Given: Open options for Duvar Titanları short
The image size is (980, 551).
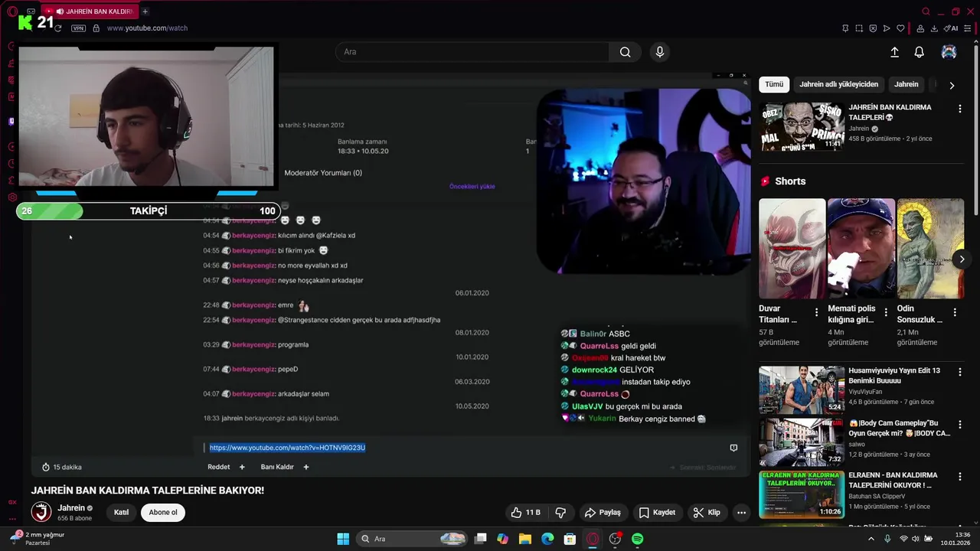Looking at the screenshot, I should coord(816,312).
